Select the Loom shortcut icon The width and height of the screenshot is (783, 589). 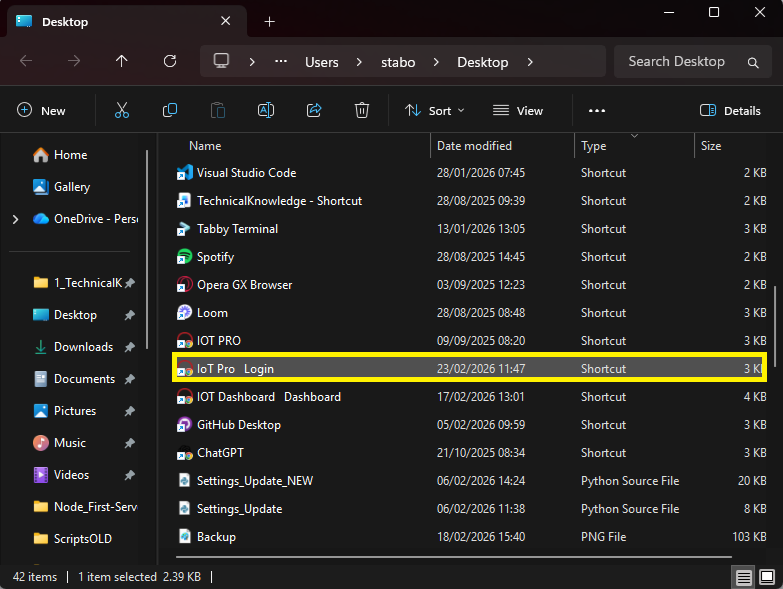click(185, 312)
